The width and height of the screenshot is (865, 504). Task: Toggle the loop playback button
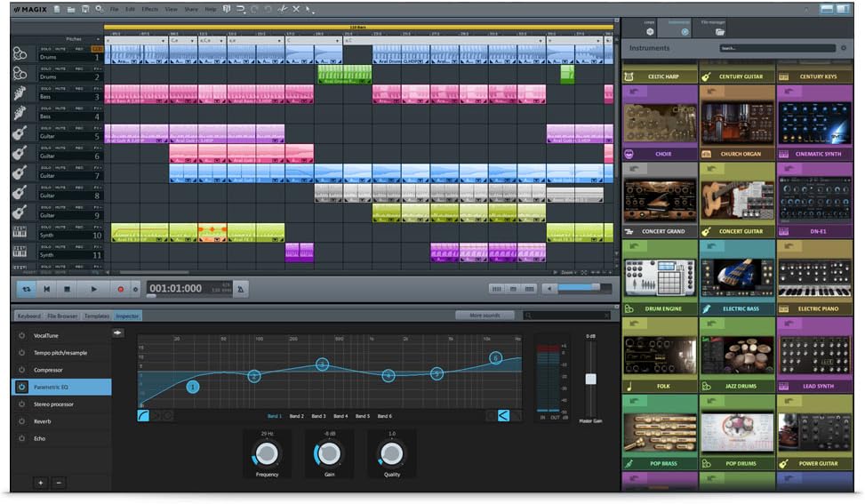point(26,289)
